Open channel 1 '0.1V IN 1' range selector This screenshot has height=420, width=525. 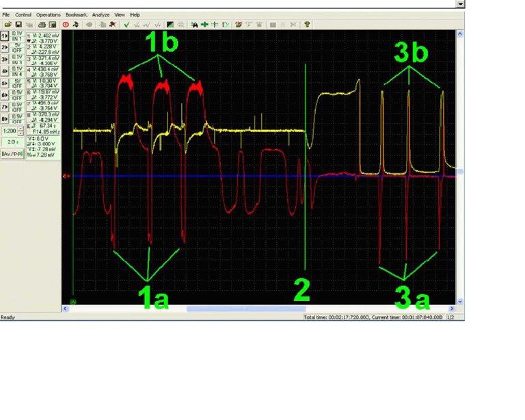pos(17,36)
